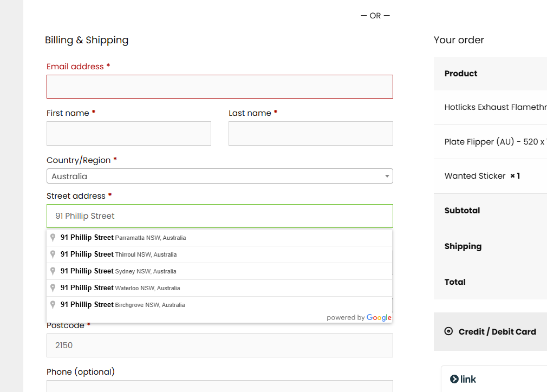This screenshot has width=547, height=392.
Task: Select the Parramatta NSW address suggestion
Action: coord(219,238)
